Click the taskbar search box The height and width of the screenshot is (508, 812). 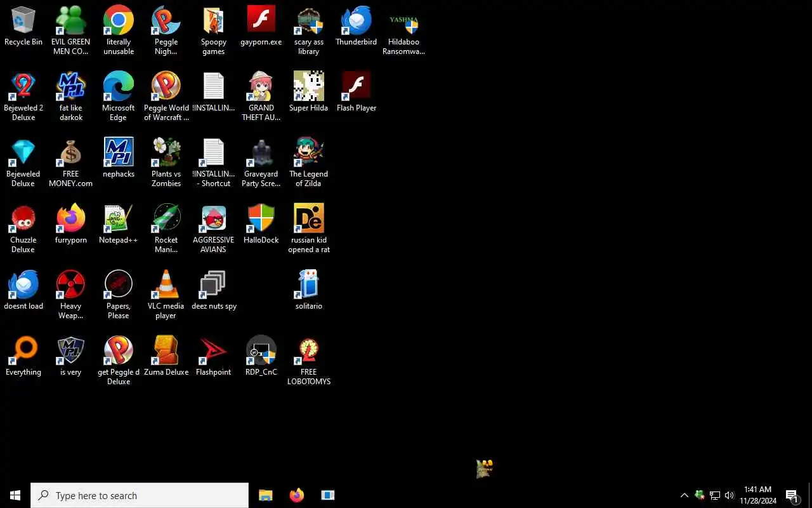[x=140, y=495]
